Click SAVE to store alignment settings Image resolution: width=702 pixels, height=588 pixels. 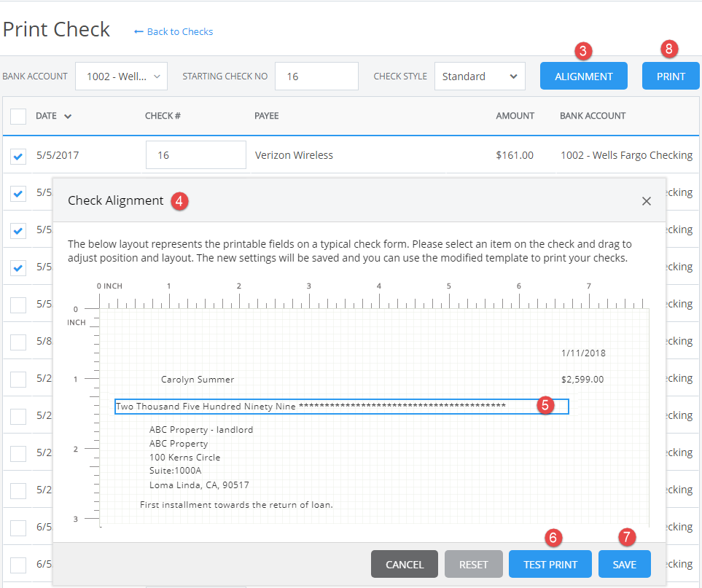pyautogui.click(x=624, y=563)
